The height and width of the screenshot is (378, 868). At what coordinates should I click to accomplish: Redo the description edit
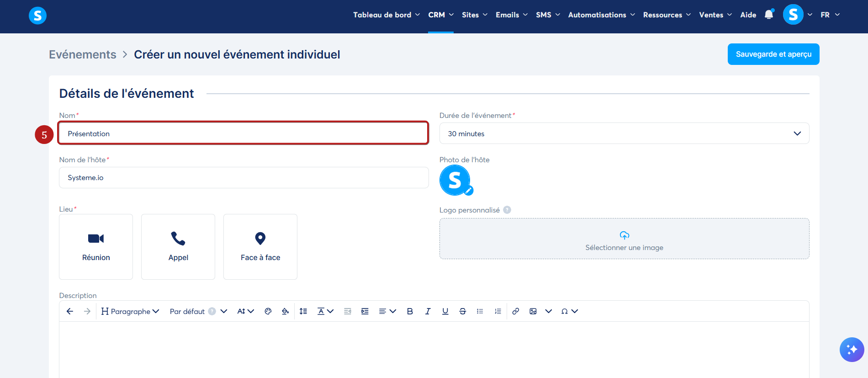coord(87,311)
